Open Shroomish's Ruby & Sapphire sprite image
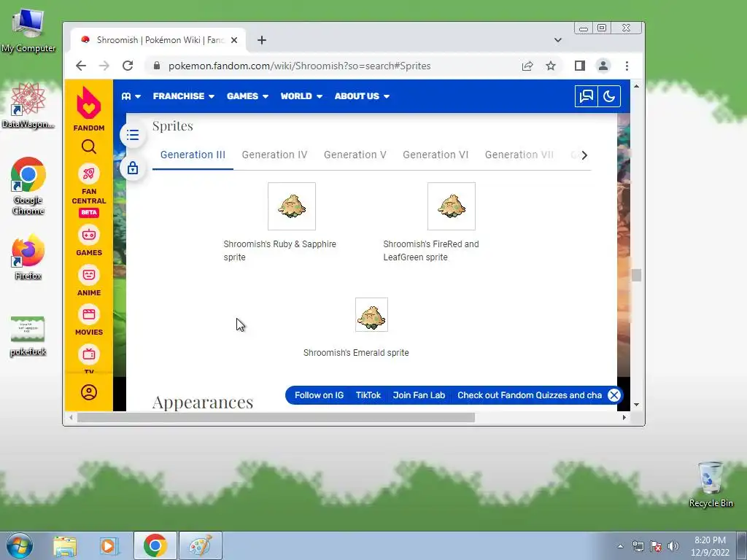Image resolution: width=747 pixels, height=560 pixels. [292, 206]
